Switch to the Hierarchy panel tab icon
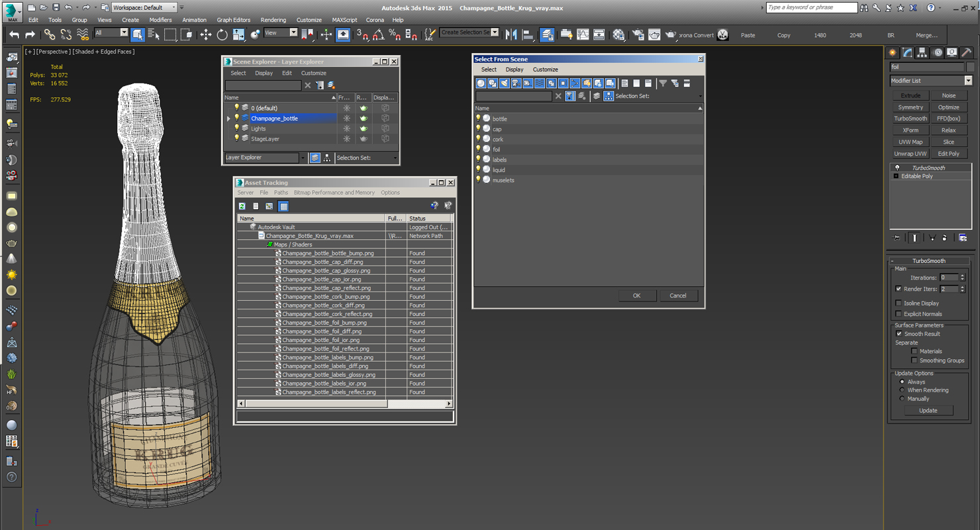 [x=922, y=52]
